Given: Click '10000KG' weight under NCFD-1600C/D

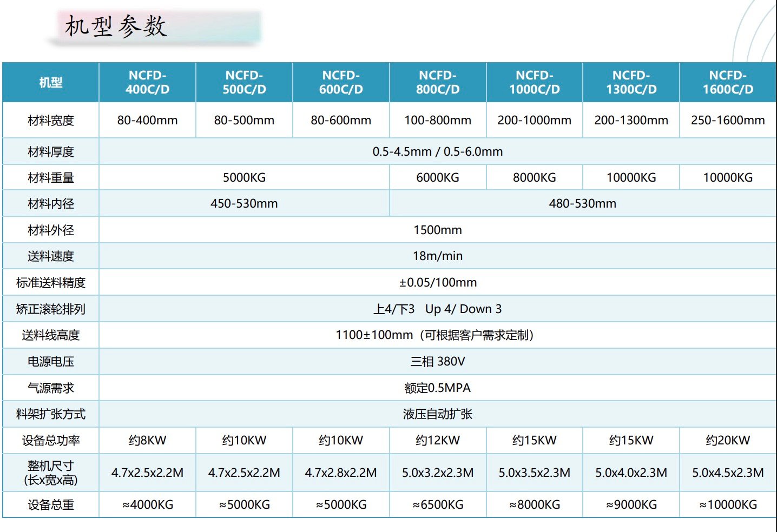Looking at the screenshot, I should (728, 177).
